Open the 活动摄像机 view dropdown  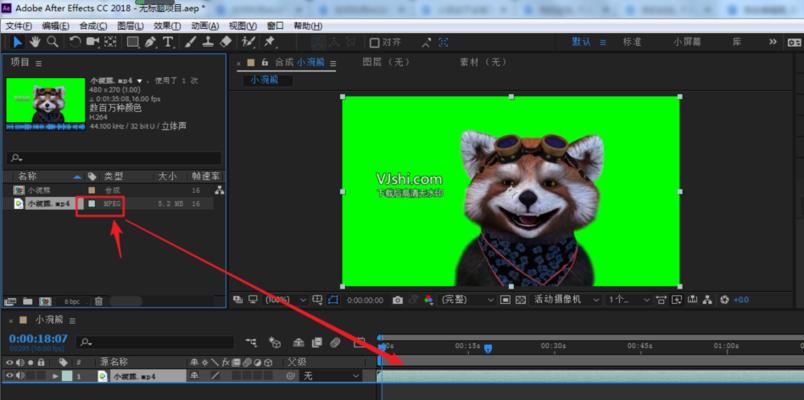566,300
